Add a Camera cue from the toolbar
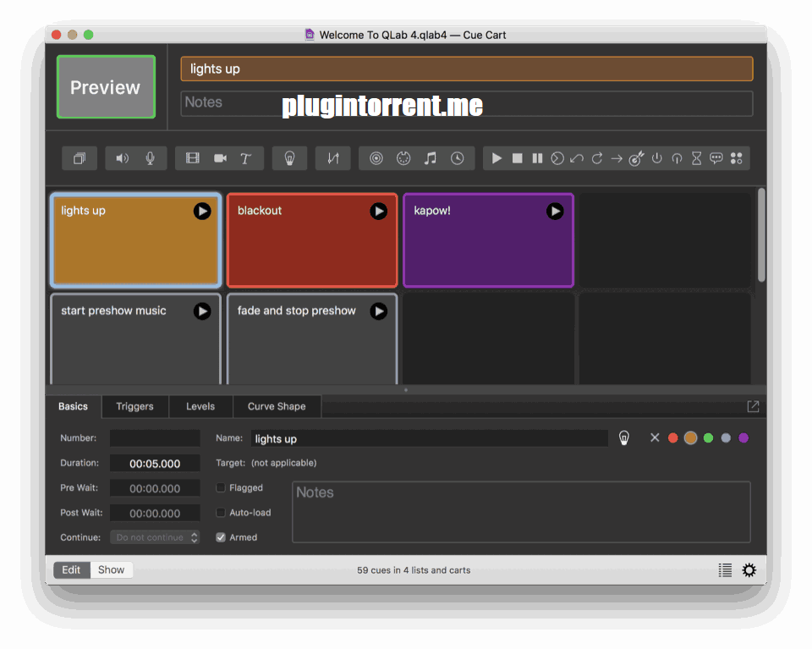812x649 pixels. 220,158
